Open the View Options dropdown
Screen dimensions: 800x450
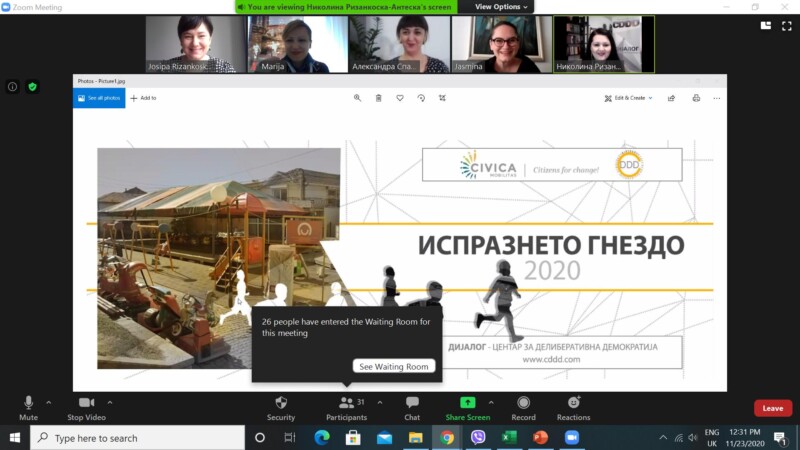point(497,6)
